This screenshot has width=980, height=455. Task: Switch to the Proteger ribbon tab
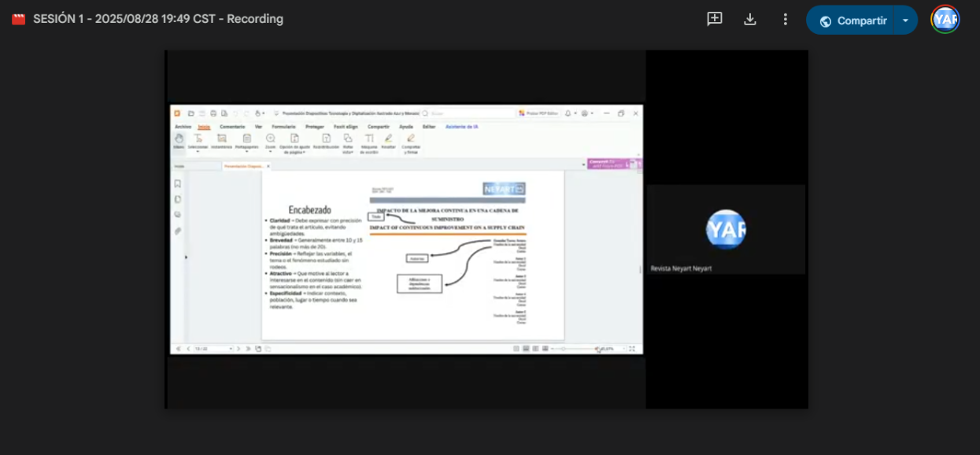(314, 127)
